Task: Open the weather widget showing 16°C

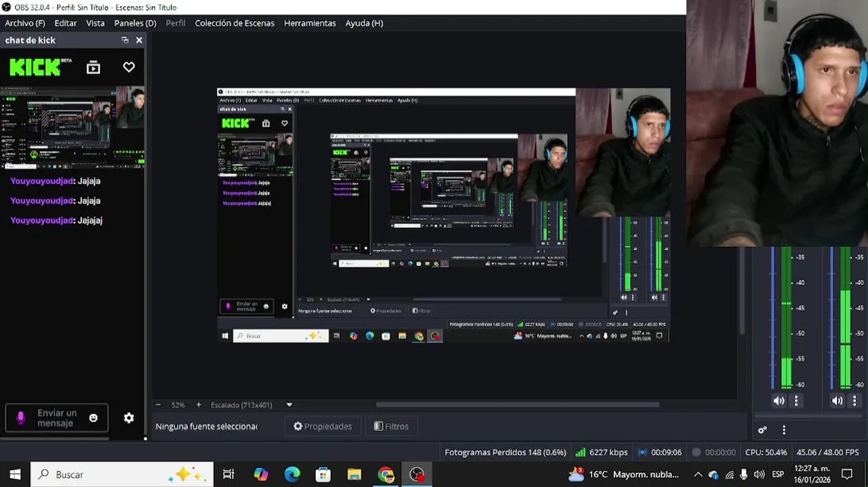Action: pos(624,474)
